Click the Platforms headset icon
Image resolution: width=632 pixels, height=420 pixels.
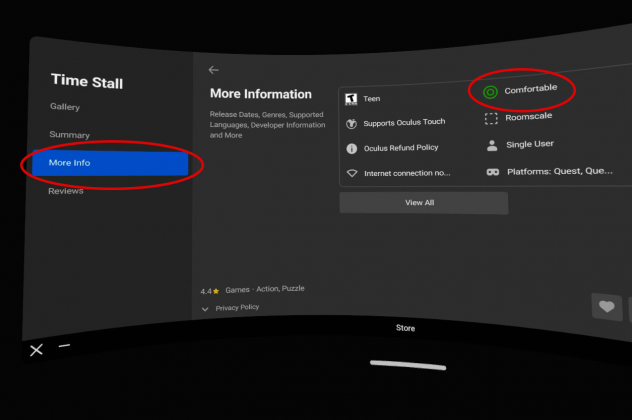click(x=493, y=172)
